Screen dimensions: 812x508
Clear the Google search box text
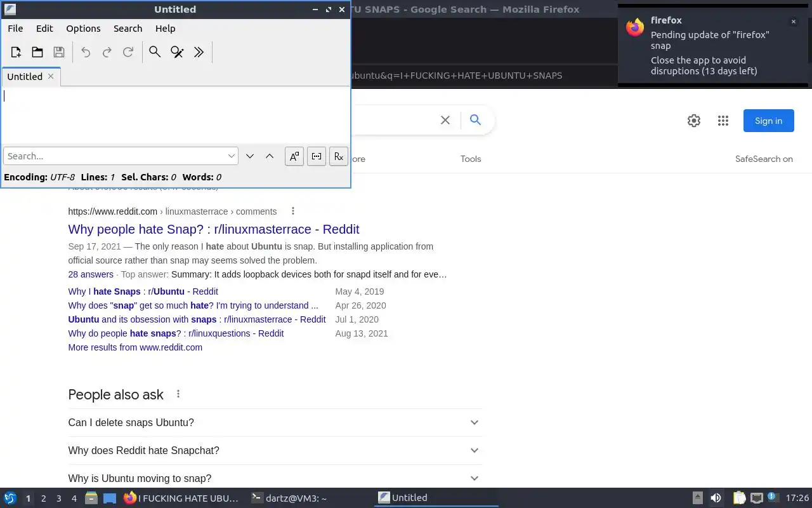[x=445, y=120]
